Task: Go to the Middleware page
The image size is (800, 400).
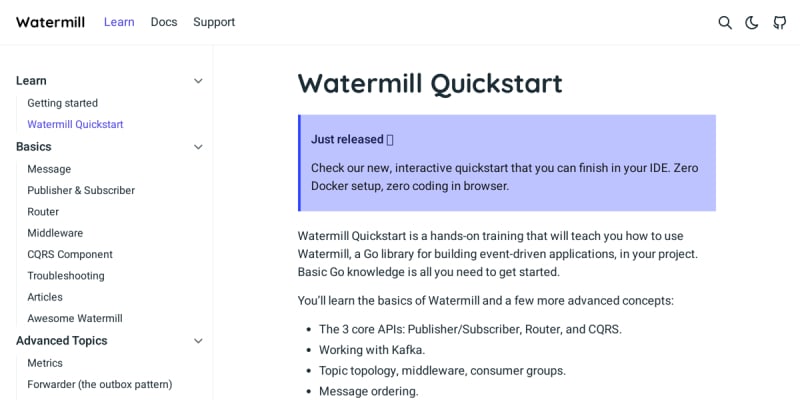Action: 55,233
